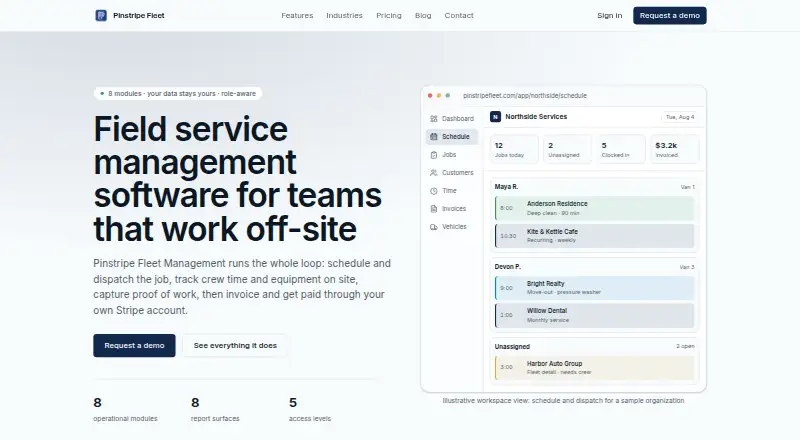800x440 pixels.
Task: Select the Schedule calendar icon
Action: click(434, 136)
